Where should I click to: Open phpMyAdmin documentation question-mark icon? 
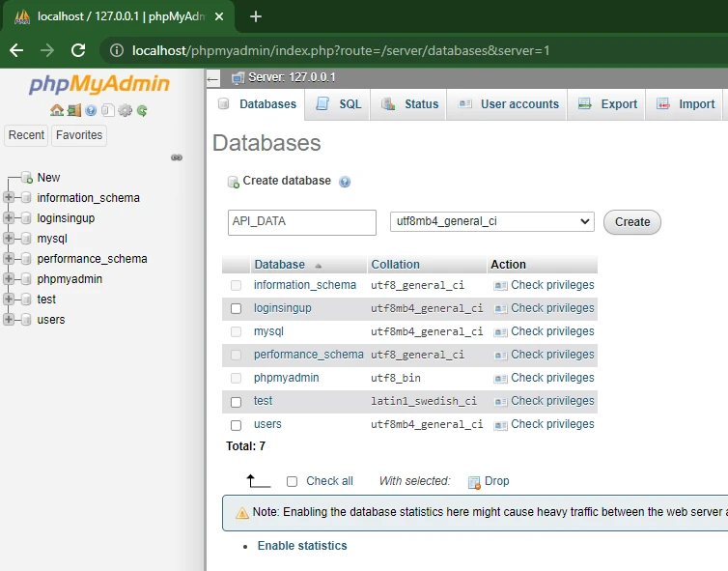pos(91,110)
